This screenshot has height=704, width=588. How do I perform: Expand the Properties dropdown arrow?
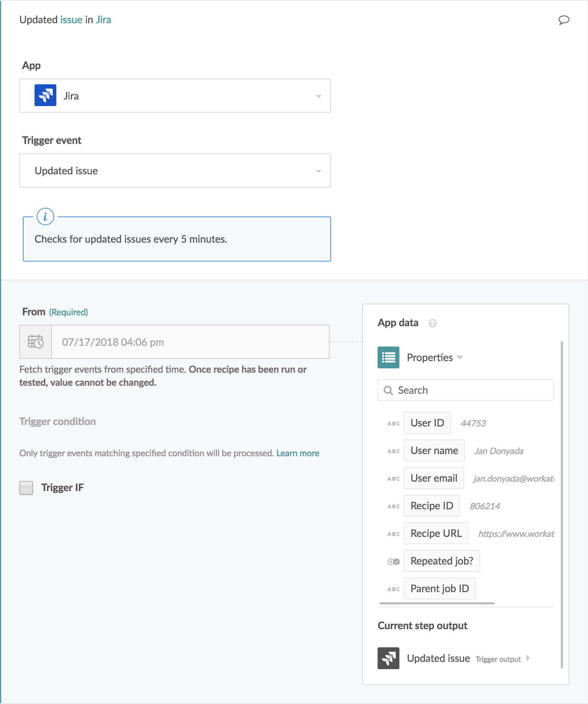coord(460,357)
